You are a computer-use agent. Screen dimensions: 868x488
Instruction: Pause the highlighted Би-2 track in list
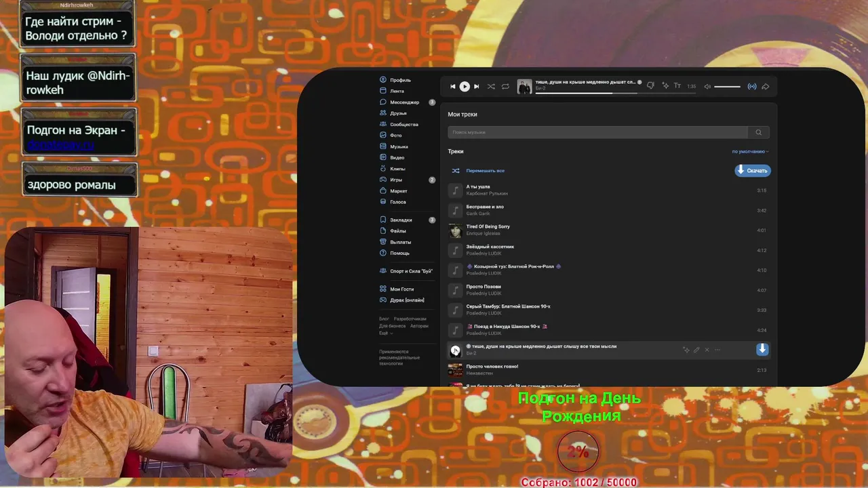pyautogui.click(x=455, y=350)
